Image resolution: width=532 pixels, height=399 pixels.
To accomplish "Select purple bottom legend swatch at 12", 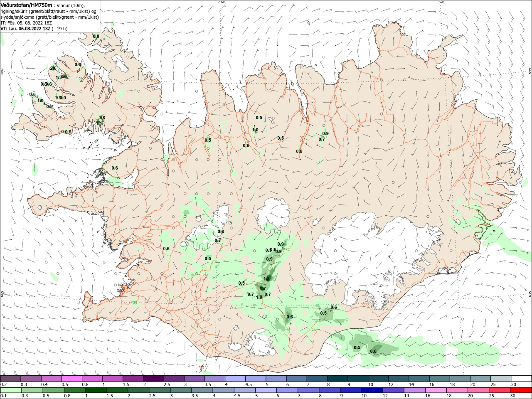I will 393,390.
